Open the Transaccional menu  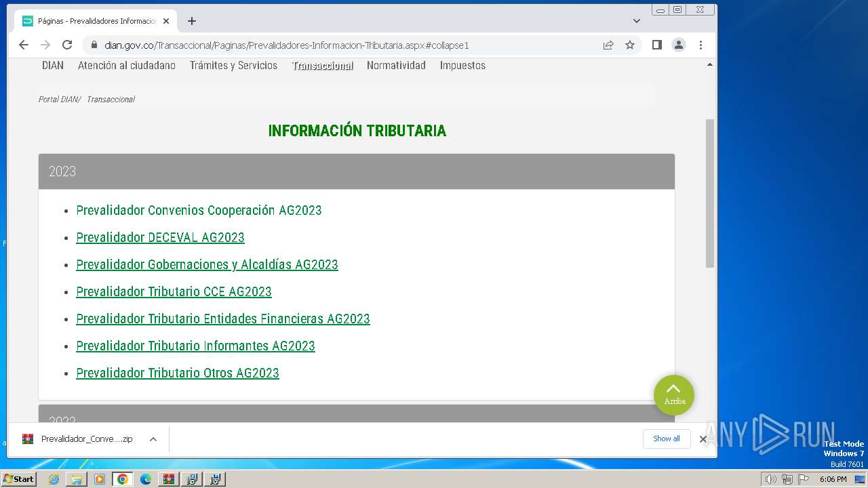click(322, 66)
